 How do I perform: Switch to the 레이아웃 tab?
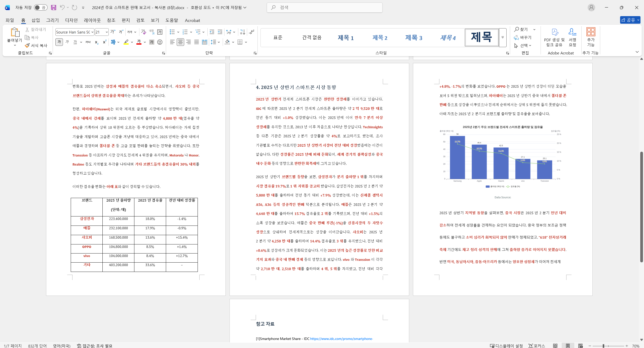click(x=92, y=20)
